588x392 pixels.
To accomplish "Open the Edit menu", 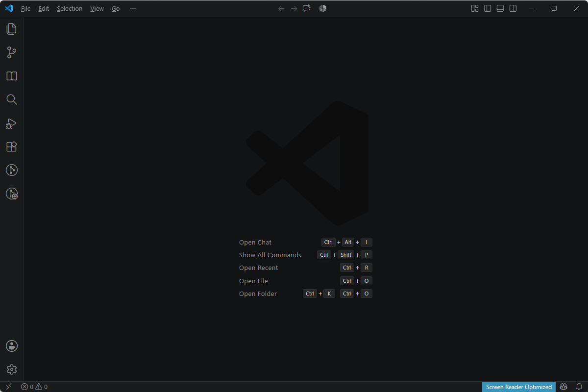I will click(x=44, y=8).
